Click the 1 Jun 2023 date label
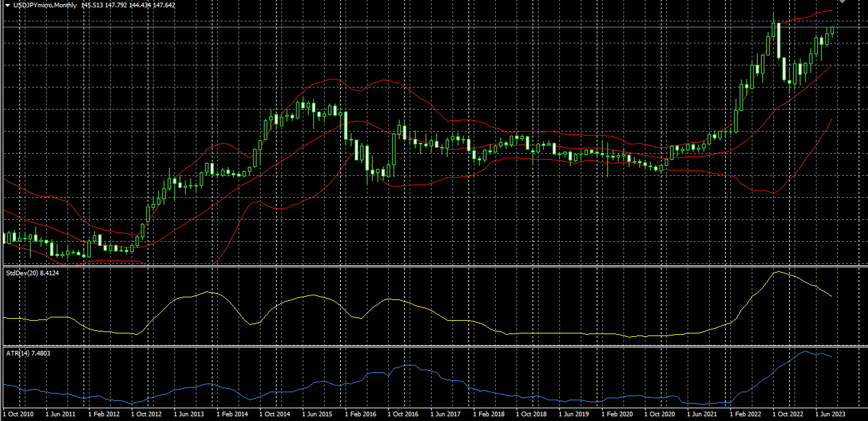The image size is (868, 421). (829, 414)
